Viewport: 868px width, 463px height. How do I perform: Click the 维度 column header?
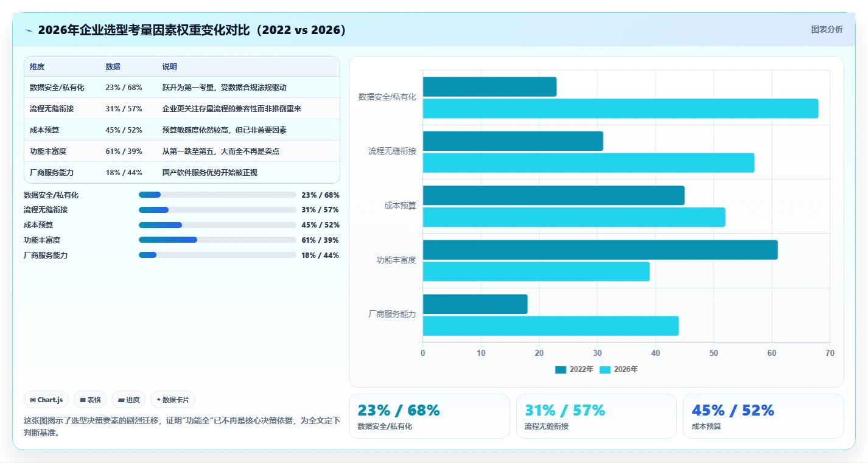coord(37,66)
